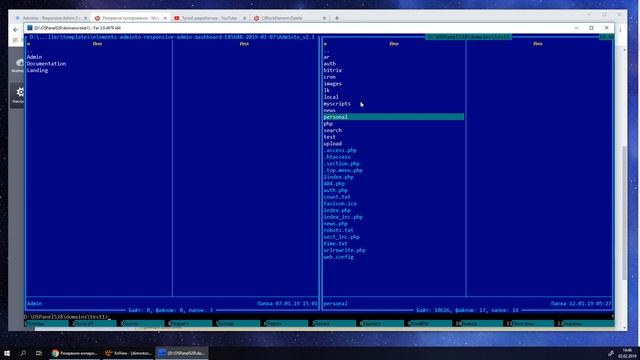Click the Far Manager taskbar button
This screenshot has height=360, width=640.
tap(182, 353)
